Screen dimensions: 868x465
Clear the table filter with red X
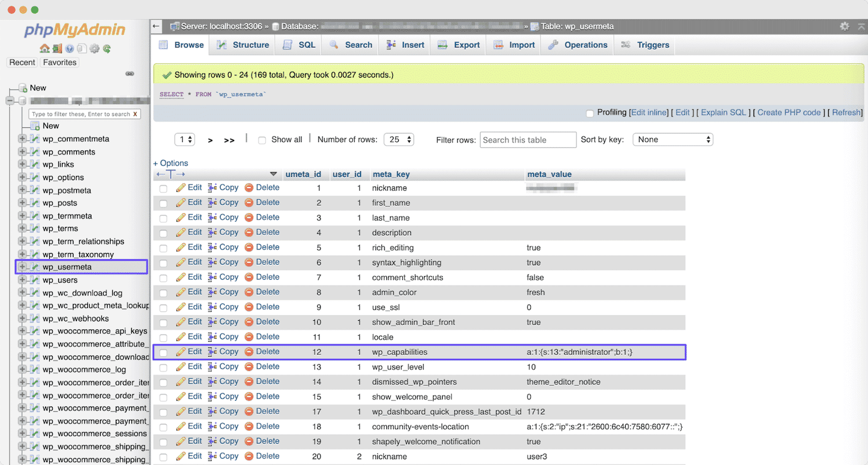click(135, 114)
